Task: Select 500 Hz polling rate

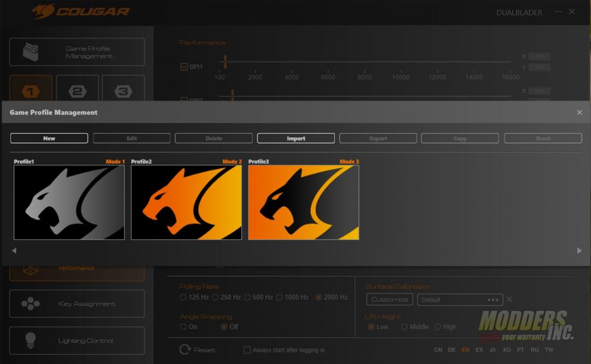Action: (x=247, y=297)
